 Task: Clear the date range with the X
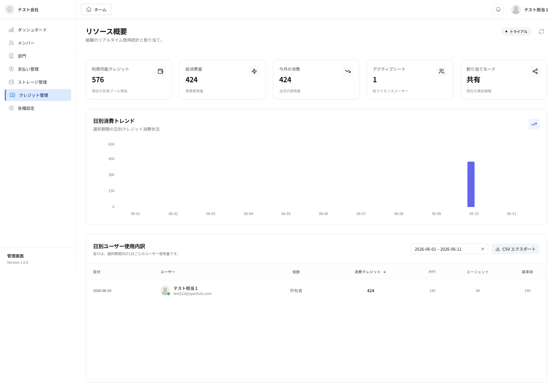(483, 249)
